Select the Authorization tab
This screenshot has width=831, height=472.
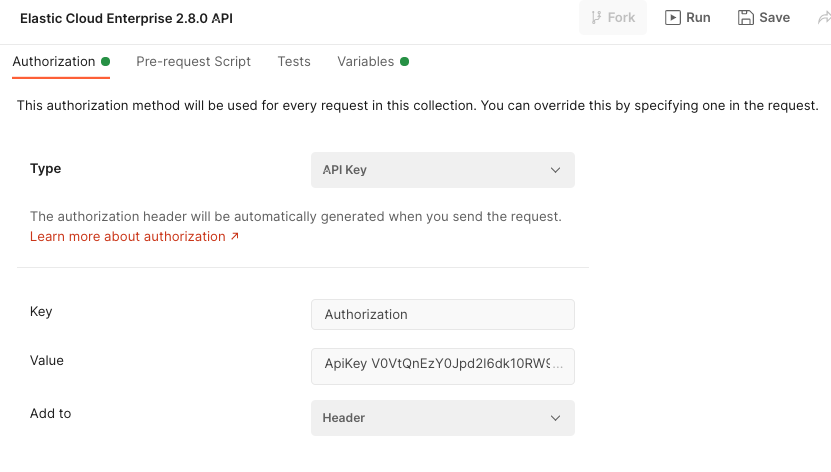[54, 62]
